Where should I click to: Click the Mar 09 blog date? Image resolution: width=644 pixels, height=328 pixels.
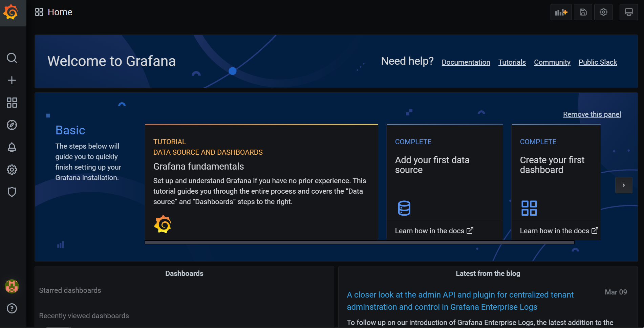(x=616, y=292)
